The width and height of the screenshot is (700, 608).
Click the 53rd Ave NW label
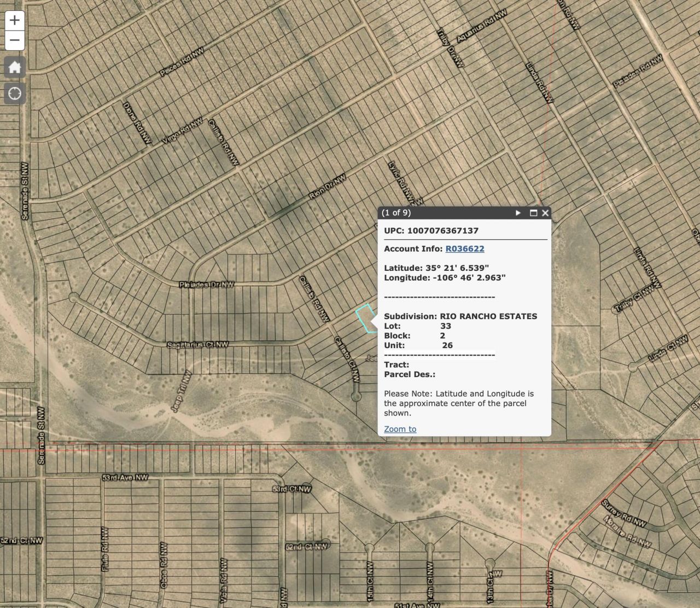click(x=125, y=478)
